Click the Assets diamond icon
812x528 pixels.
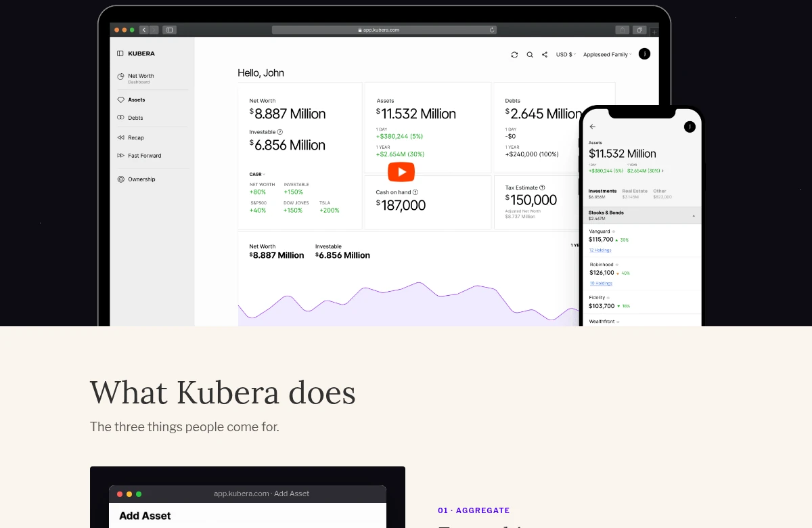[x=120, y=100]
